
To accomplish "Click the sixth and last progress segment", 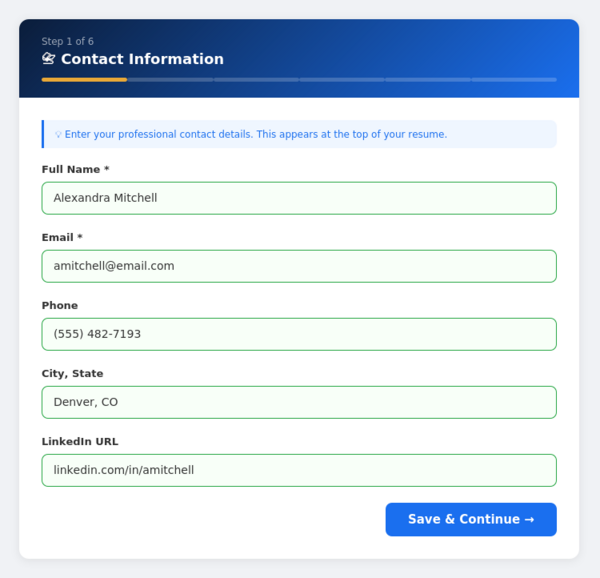I will (x=514, y=79).
